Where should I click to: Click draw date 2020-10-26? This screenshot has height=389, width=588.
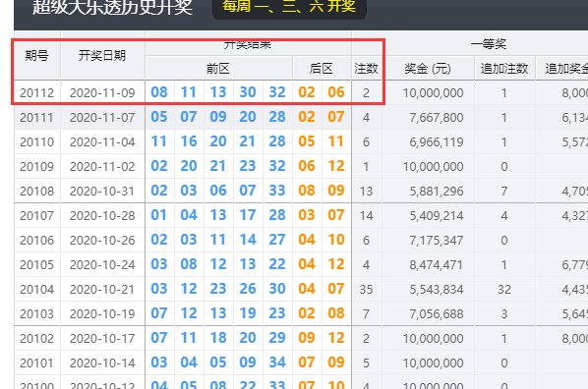click(x=102, y=241)
